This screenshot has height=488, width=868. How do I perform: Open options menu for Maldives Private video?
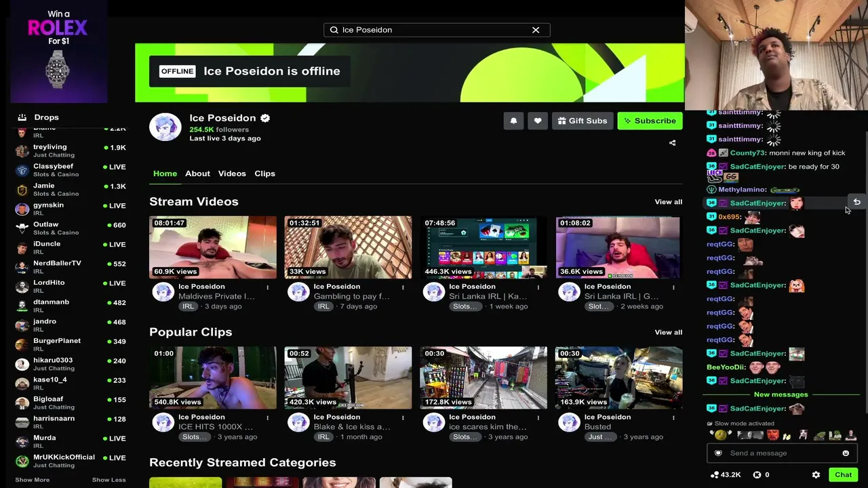tap(267, 287)
